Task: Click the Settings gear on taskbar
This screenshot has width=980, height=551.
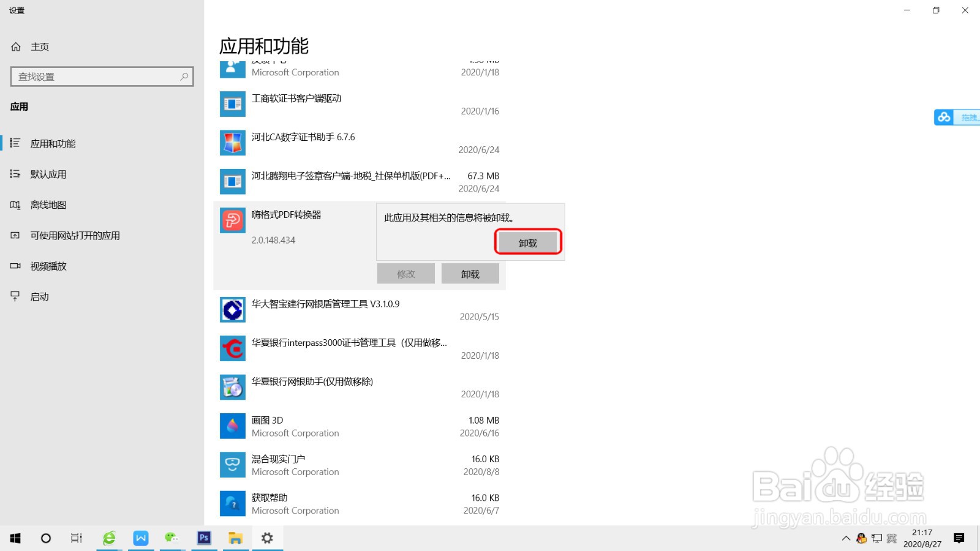Action: [267, 538]
